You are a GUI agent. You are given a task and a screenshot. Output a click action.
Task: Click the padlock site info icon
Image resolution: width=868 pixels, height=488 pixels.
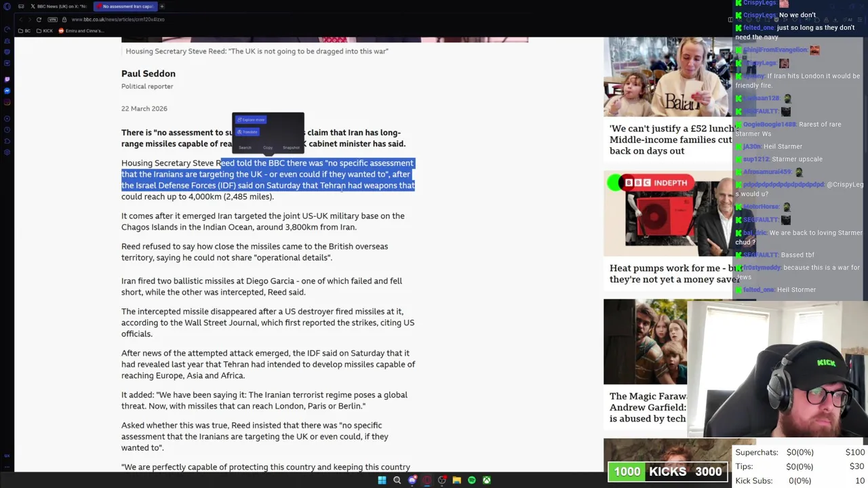point(64,20)
